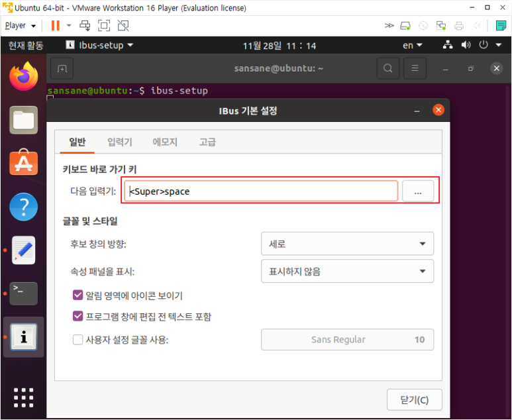Click the printer device icon
This screenshot has width=512, height=420.
tap(459, 25)
